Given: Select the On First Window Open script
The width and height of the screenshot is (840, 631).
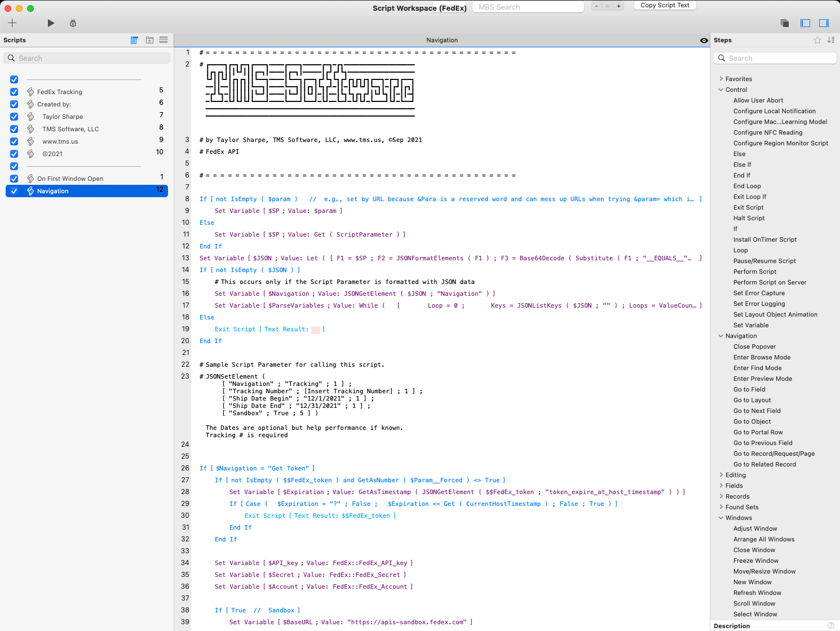Looking at the screenshot, I should coord(87,179).
